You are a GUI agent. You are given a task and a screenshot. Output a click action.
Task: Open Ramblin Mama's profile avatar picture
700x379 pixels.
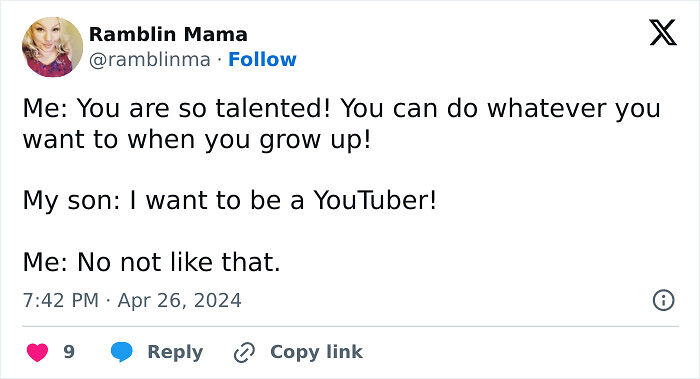[x=53, y=47]
